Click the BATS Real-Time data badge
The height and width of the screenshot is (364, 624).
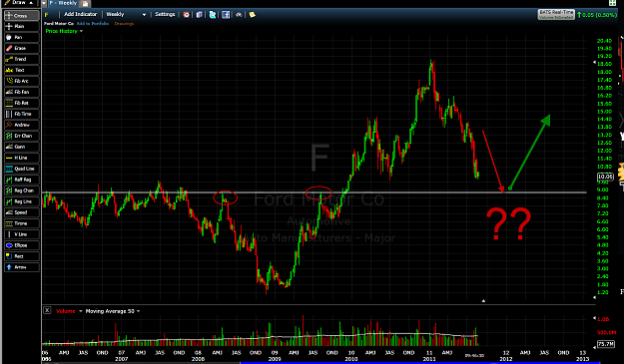(556, 14)
